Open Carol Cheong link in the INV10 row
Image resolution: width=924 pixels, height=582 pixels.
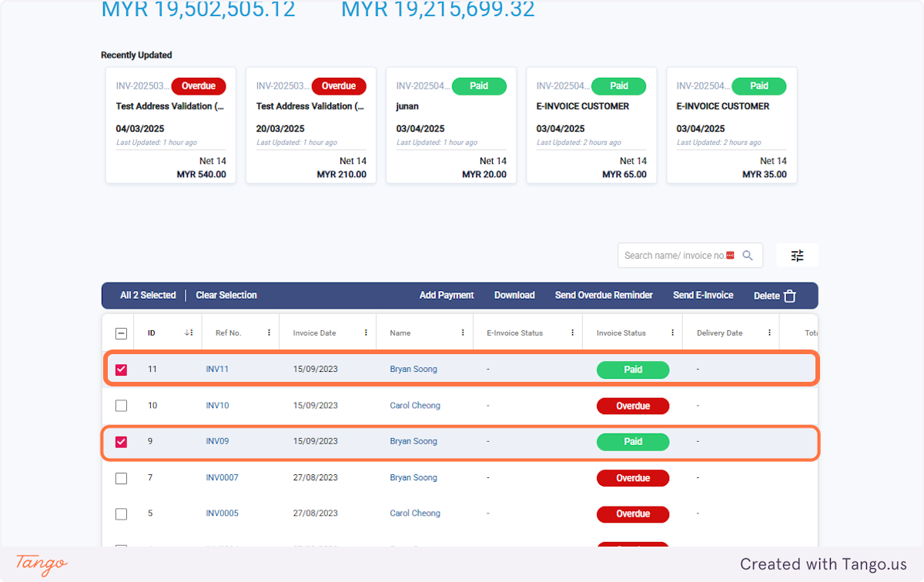[x=415, y=406]
